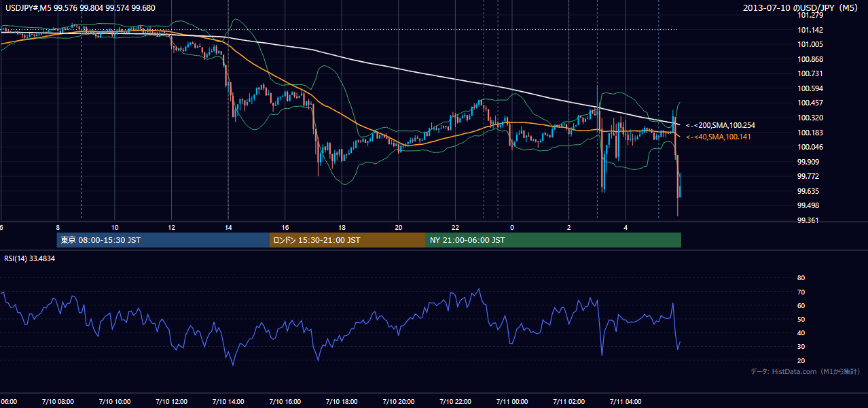Click the 7/10 08:00 bottom time label
The height and width of the screenshot is (408, 868).
[x=58, y=401]
